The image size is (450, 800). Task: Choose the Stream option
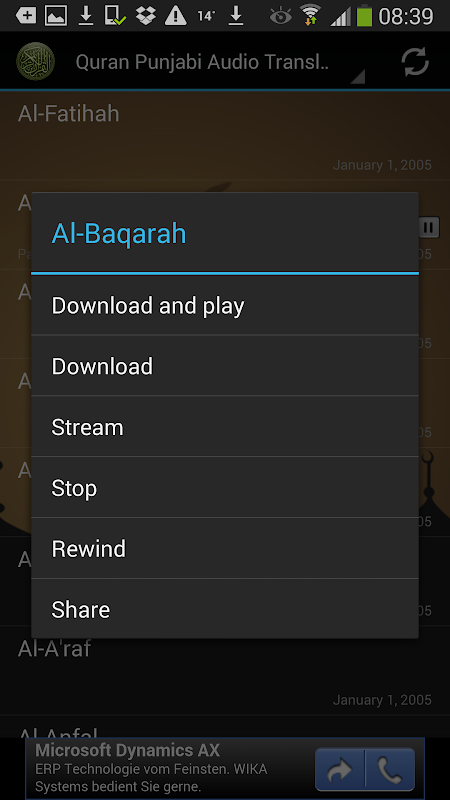pyautogui.click(x=225, y=427)
